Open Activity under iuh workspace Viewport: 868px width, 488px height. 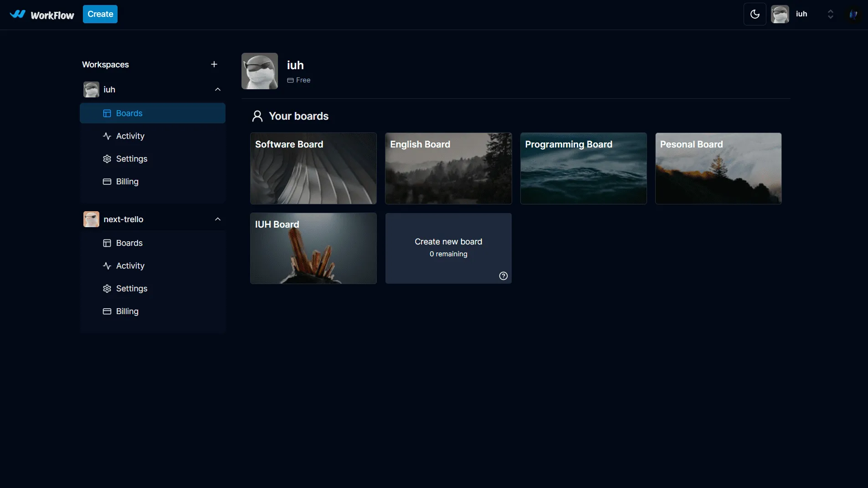click(130, 136)
